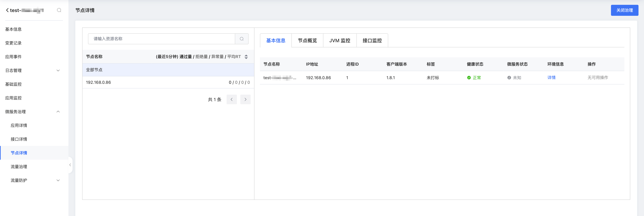Screen dimensions: 644x216
Task: Collapse the sidebar with the side handle
Action: point(70,165)
